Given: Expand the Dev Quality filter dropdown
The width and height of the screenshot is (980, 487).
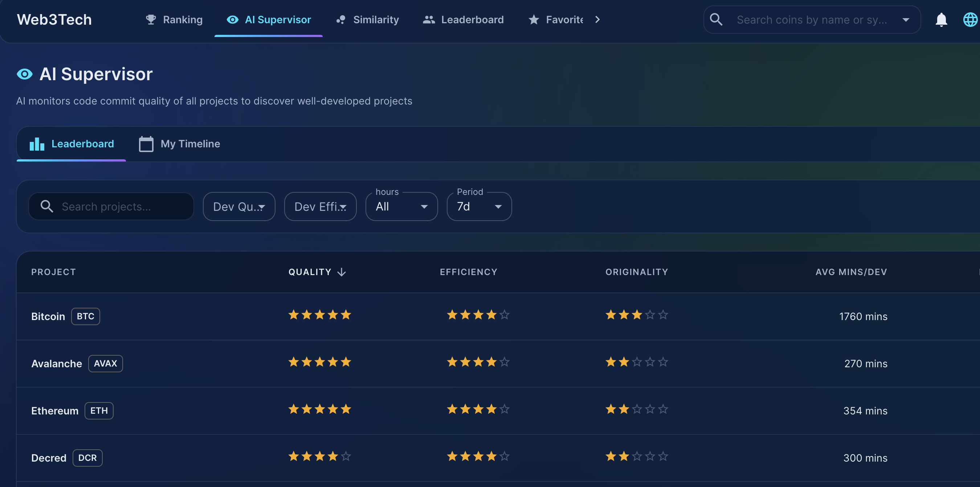Looking at the screenshot, I should [x=239, y=206].
